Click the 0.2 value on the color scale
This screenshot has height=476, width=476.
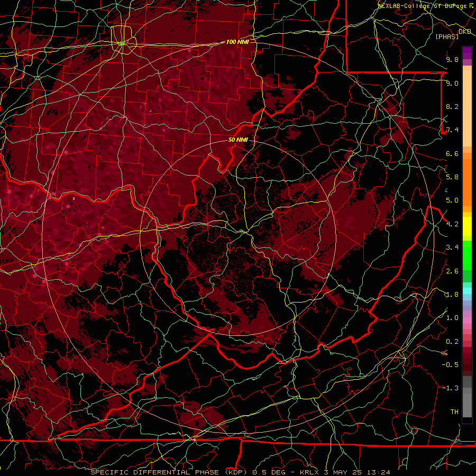tap(452, 342)
